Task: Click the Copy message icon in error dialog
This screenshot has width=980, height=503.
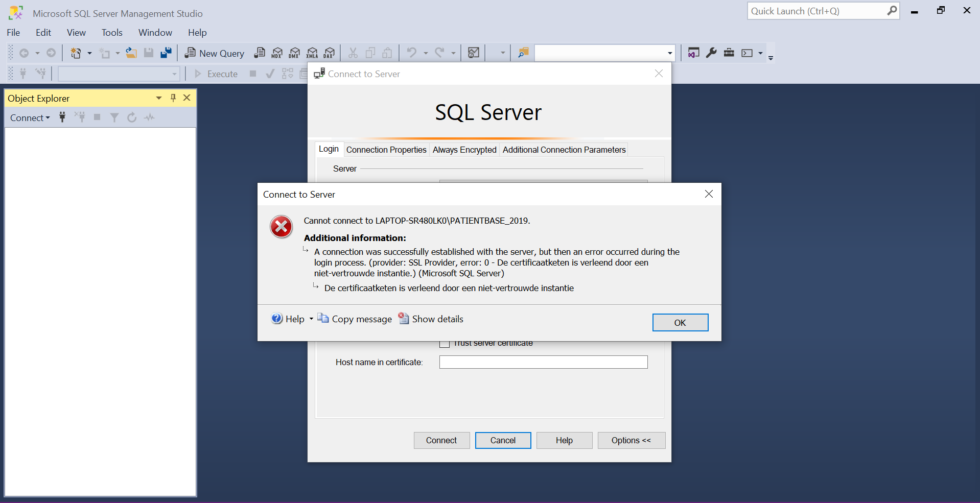Action: click(323, 318)
